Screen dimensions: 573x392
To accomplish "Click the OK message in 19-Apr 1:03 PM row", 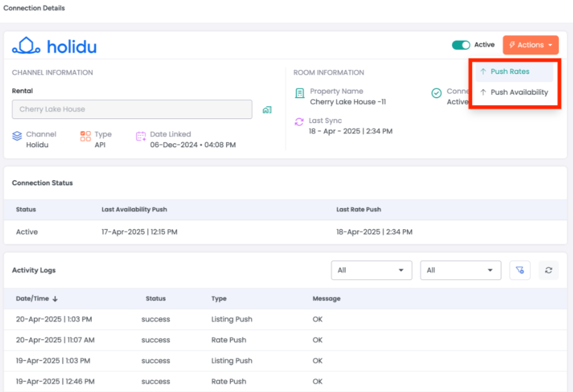I will 317,361.
